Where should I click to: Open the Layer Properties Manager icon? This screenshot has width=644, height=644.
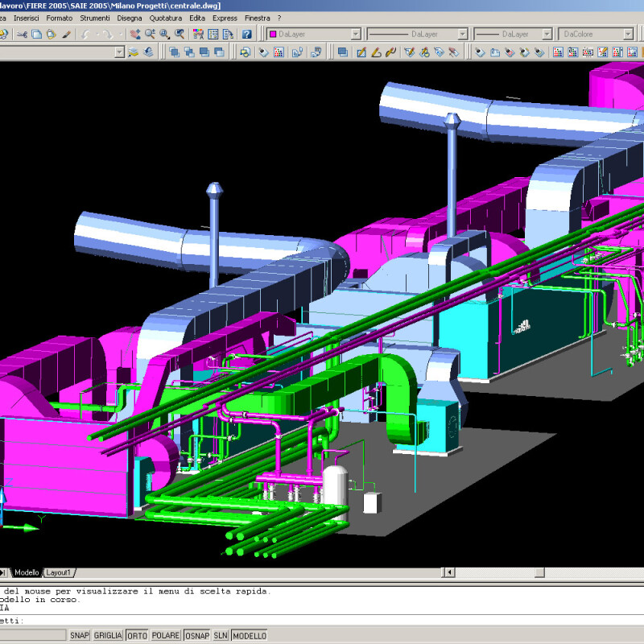(x=133, y=52)
